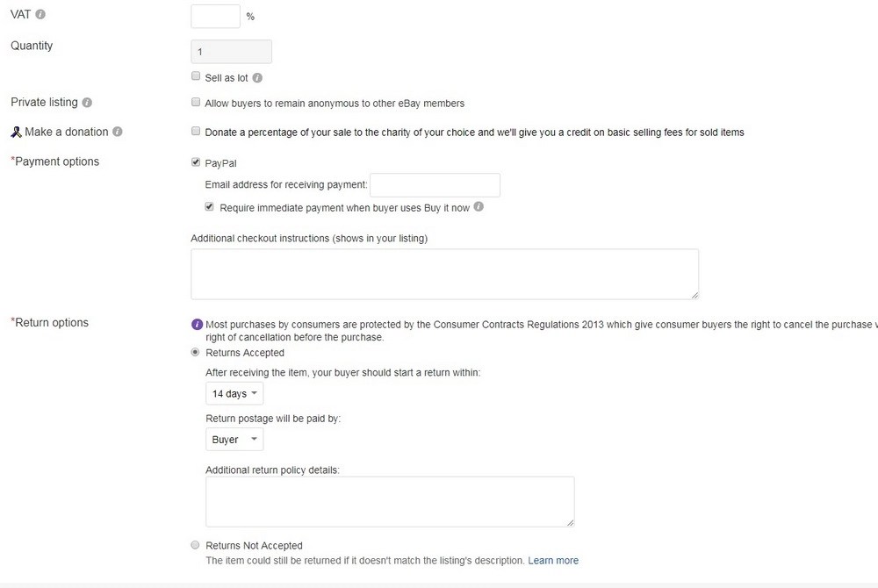878x588 pixels.
Task: Open the 14 days return window dropdown
Action: [x=234, y=393]
